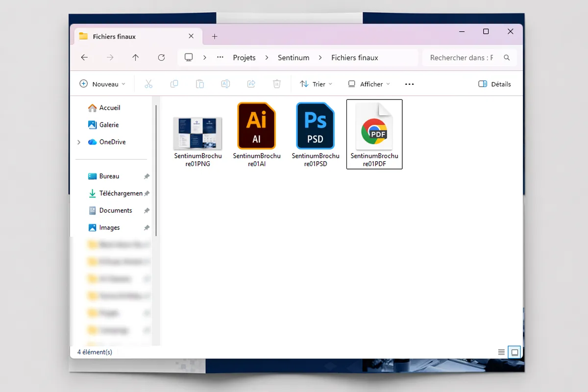Click the Copy icon in toolbar
The image size is (588, 392).
174,84
